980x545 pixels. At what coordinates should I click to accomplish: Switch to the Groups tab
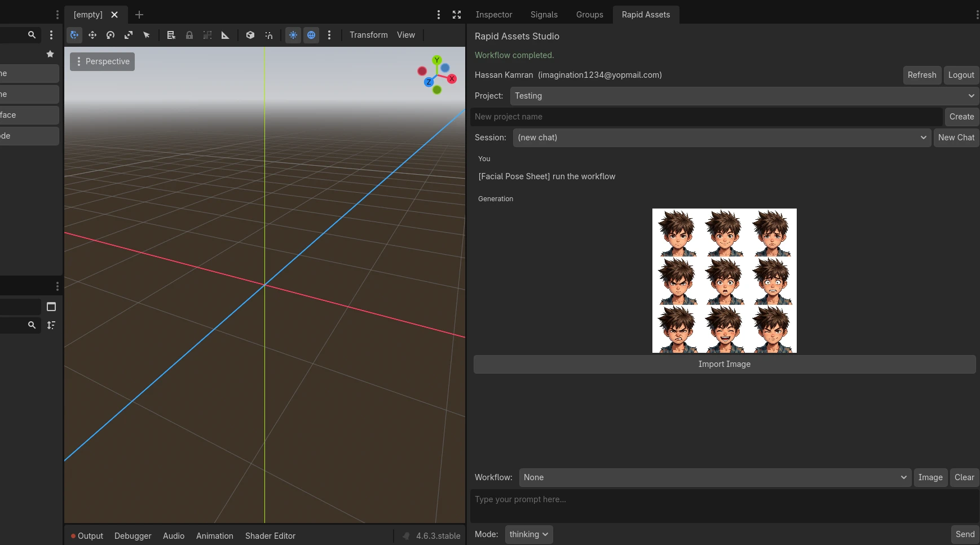coord(590,15)
